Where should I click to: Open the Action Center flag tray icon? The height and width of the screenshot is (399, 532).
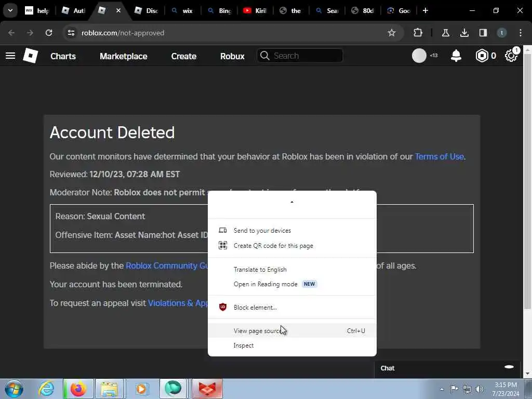click(x=454, y=389)
